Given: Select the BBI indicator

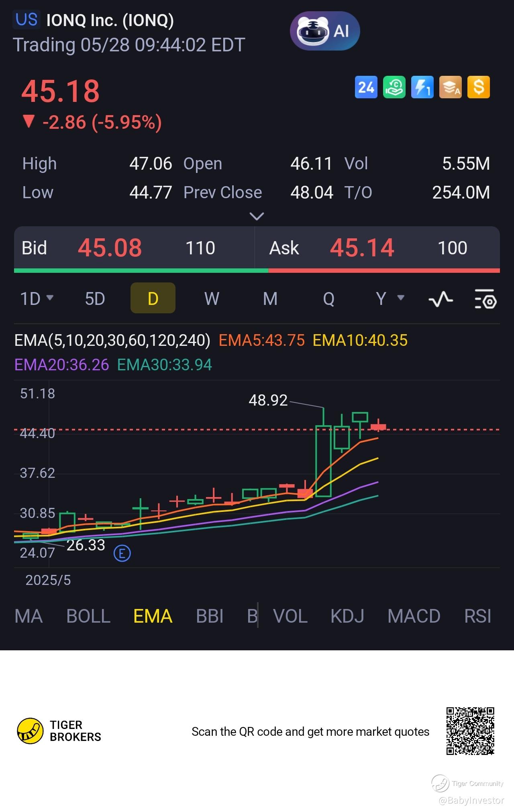Looking at the screenshot, I should click(210, 616).
